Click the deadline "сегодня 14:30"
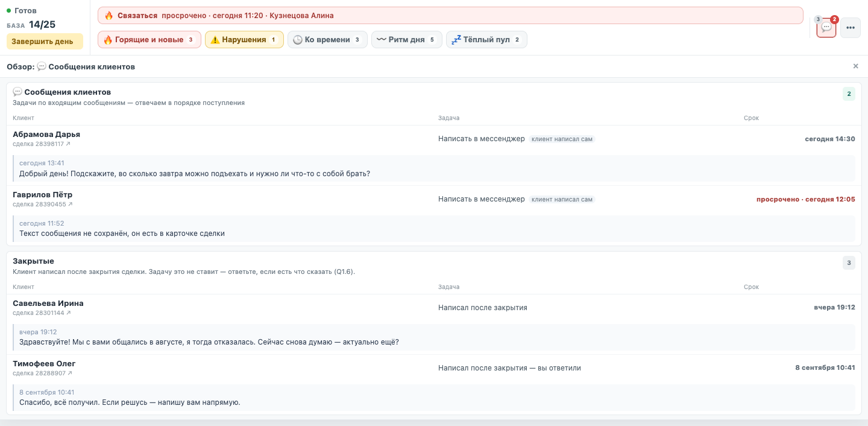This screenshot has width=868, height=426. tap(830, 139)
